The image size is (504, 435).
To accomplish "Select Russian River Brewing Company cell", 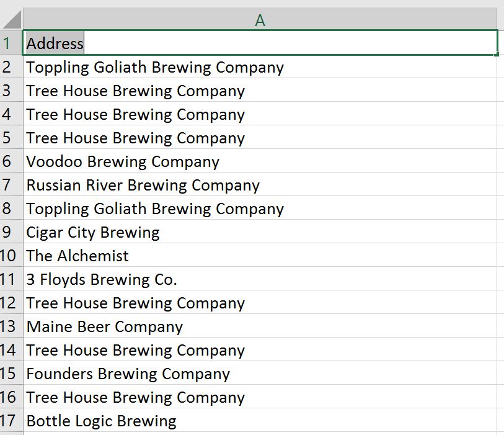I will [x=143, y=186].
